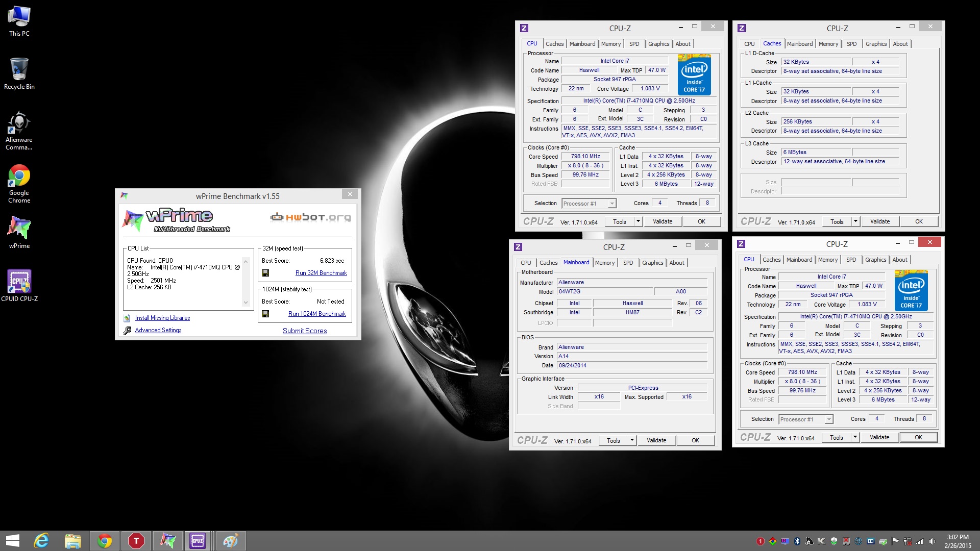Click the Alienware manufacturer field in Mainboard window
The image size is (980, 551).
tap(632, 282)
